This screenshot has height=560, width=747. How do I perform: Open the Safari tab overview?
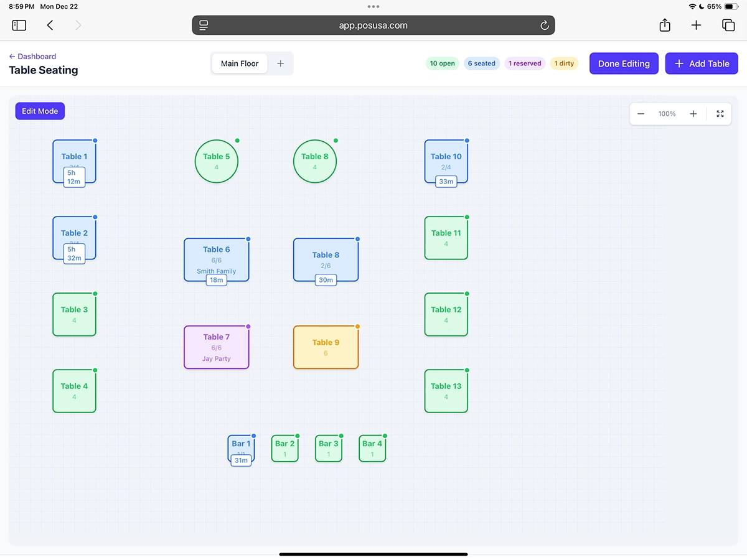[x=728, y=26]
